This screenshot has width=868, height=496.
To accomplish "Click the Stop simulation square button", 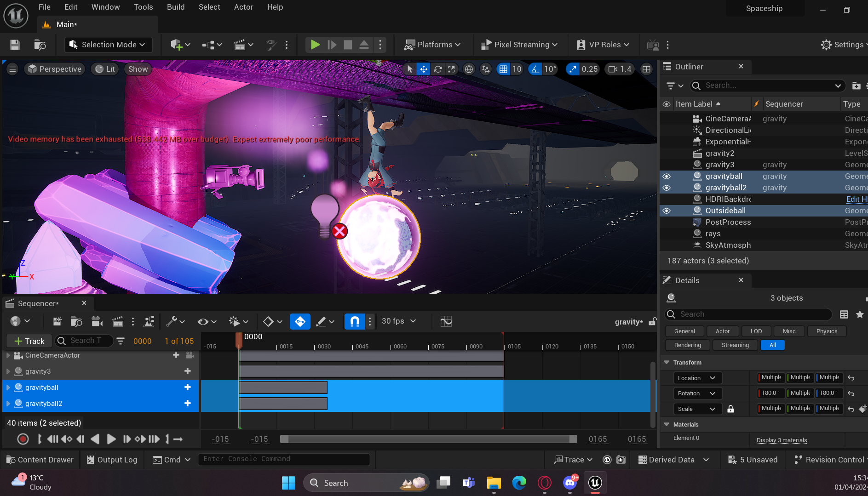I will pos(348,45).
